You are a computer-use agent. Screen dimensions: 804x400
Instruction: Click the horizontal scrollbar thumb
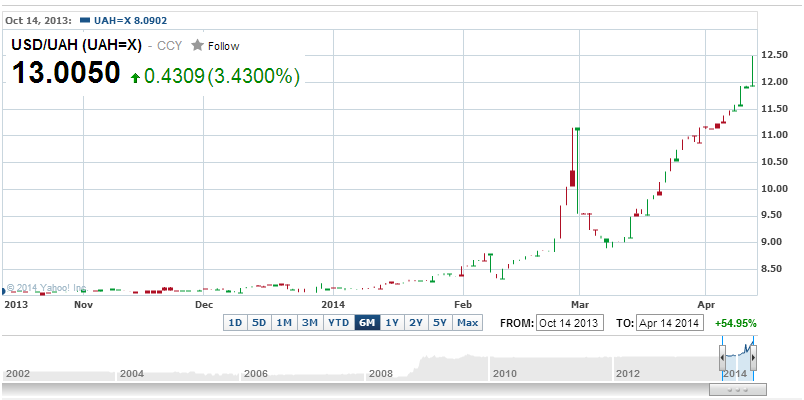point(738,390)
